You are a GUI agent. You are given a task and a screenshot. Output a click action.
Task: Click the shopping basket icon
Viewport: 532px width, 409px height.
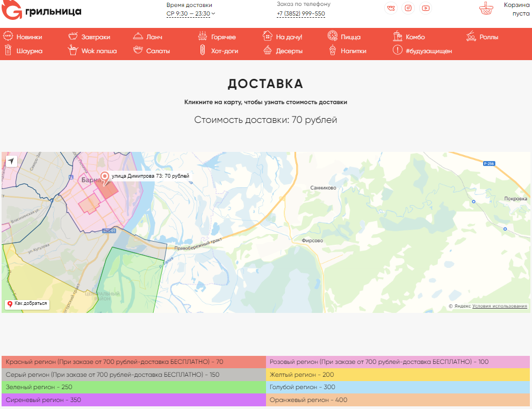pos(486,9)
